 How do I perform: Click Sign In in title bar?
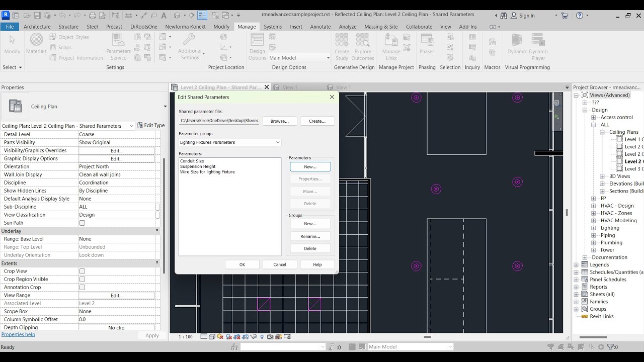click(527, 16)
